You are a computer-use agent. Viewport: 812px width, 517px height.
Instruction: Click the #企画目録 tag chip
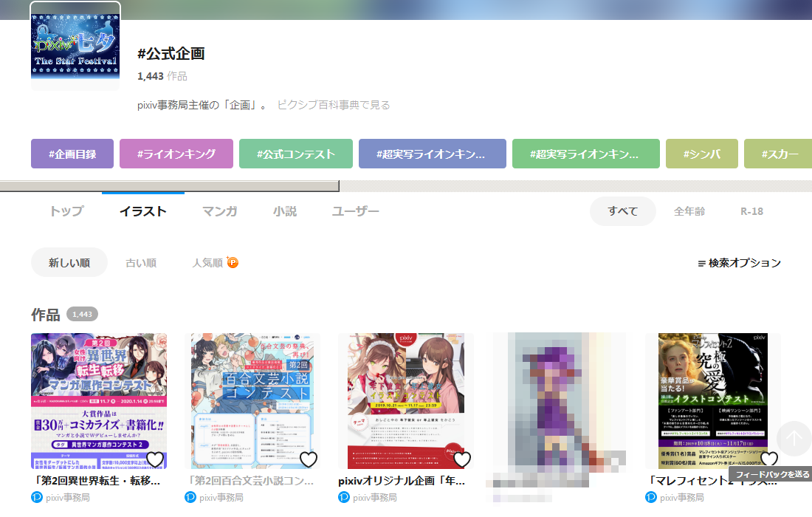(x=72, y=154)
